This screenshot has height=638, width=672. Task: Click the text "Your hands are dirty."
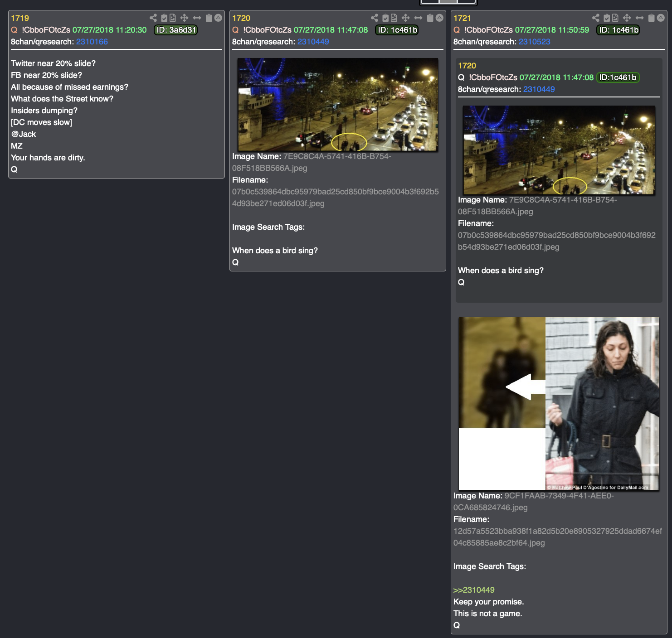[48, 158]
